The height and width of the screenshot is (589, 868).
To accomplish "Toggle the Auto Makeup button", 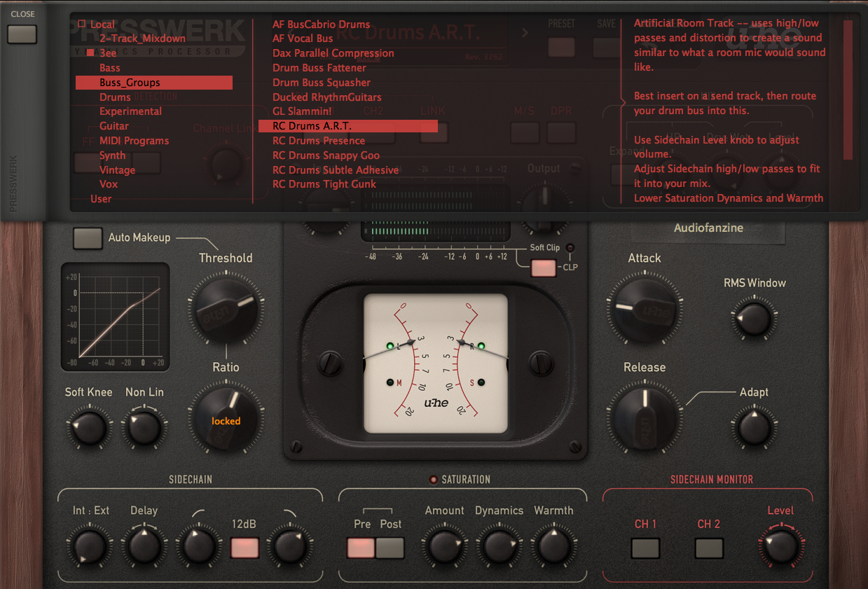I will tap(88, 238).
